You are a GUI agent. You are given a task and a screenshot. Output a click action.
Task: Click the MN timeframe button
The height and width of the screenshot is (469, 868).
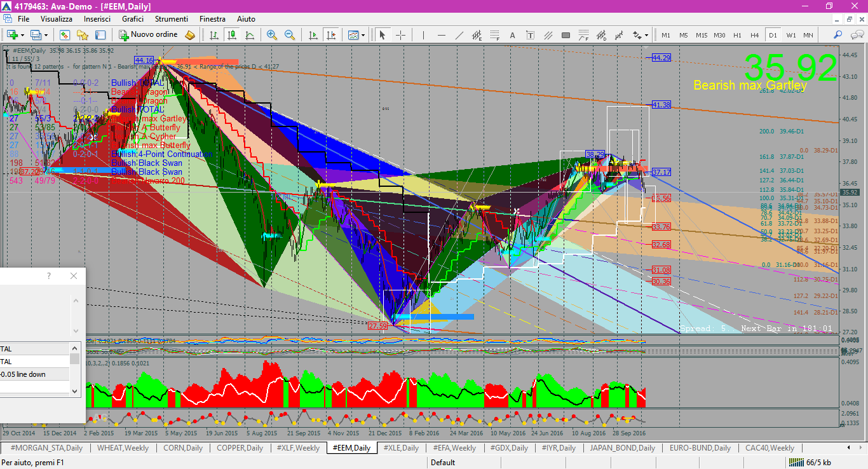click(808, 35)
